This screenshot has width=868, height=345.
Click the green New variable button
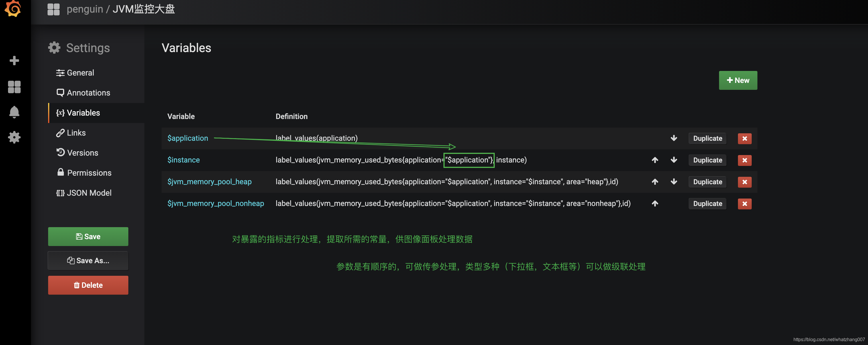tap(738, 80)
